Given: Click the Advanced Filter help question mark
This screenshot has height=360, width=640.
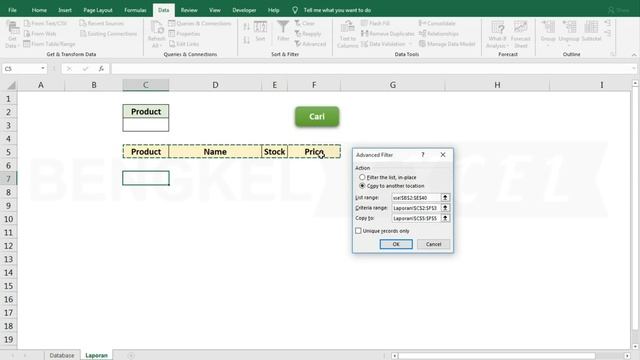Looking at the screenshot, I should point(423,155).
